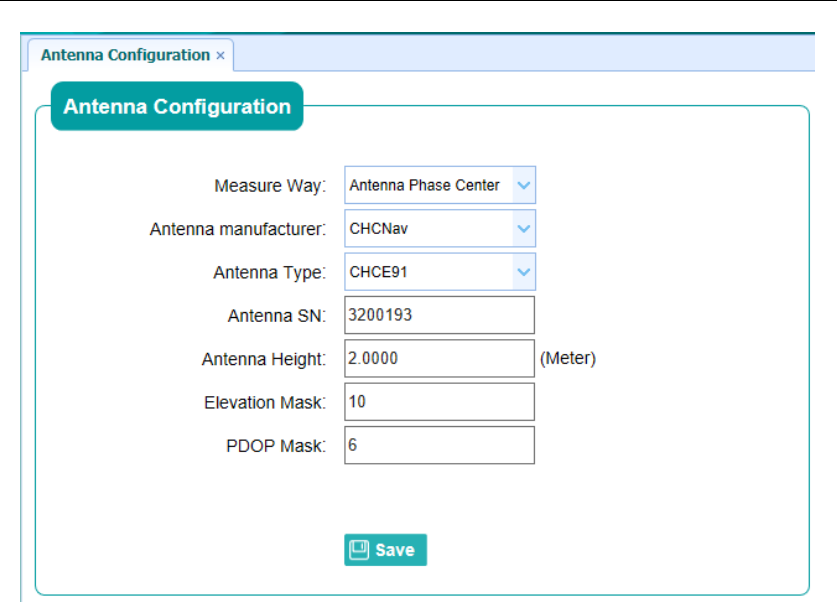837x602 pixels.
Task: Switch to the Antenna Configuration tab
Action: [125, 55]
